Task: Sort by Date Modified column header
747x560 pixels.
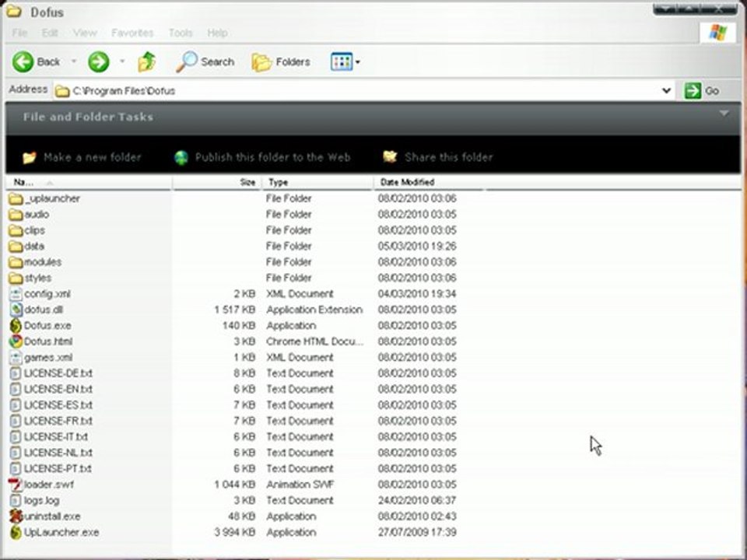Action: pyautogui.click(x=429, y=182)
